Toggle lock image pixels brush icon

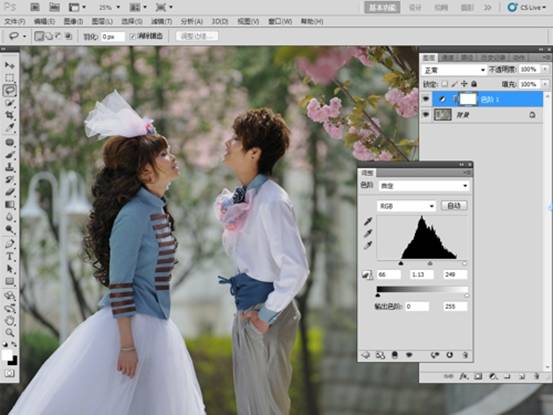[x=455, y=84]
